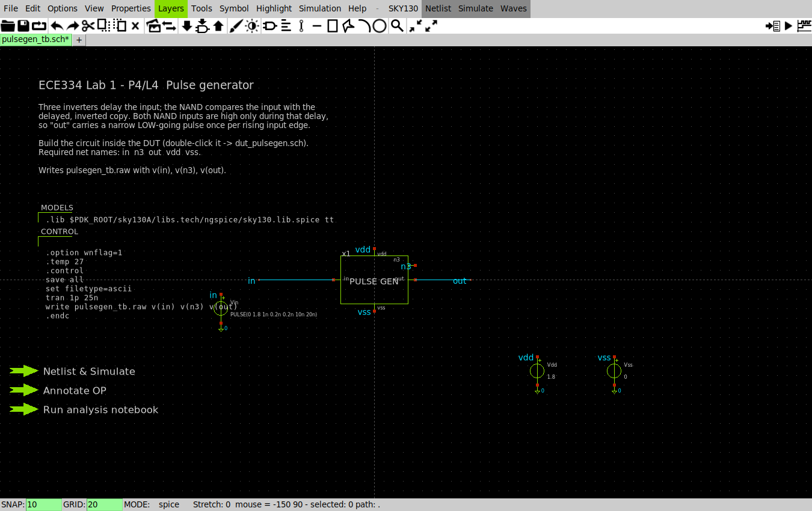Click the Duplicate objects toolbar icon

click(153, 26)
